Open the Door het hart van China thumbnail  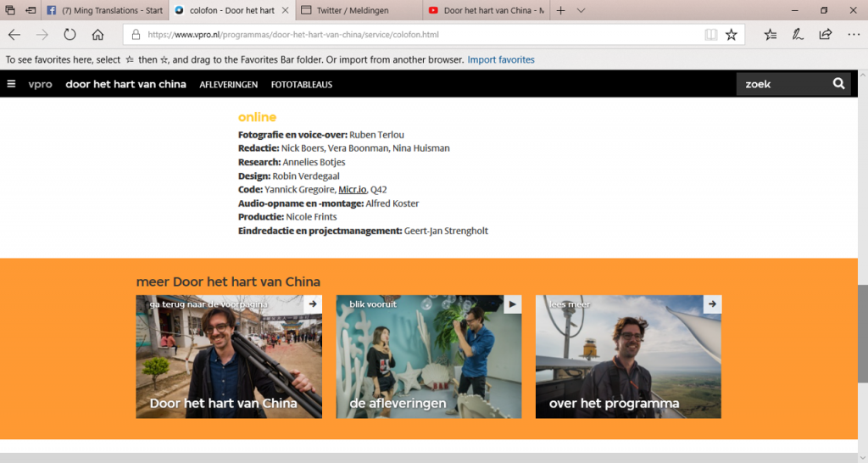pyautogui.click(x=229, y=357)
